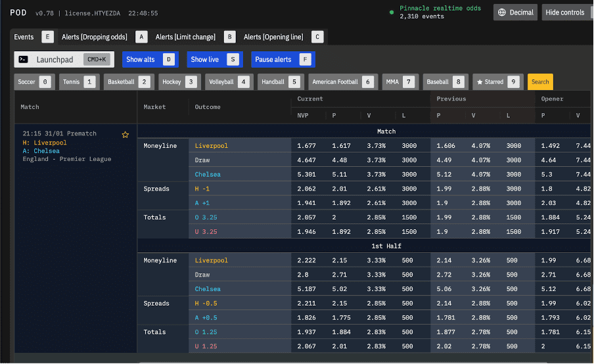Click the Previous header group

point(451,99)
